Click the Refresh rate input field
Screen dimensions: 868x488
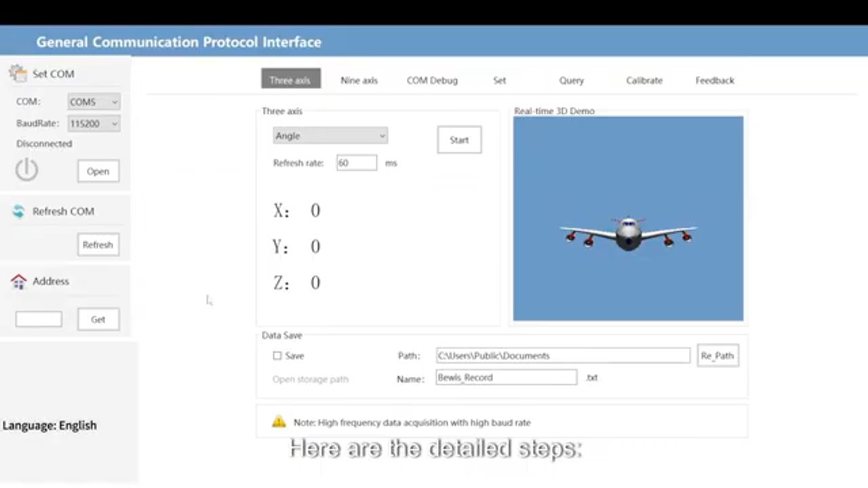[357, 163]
